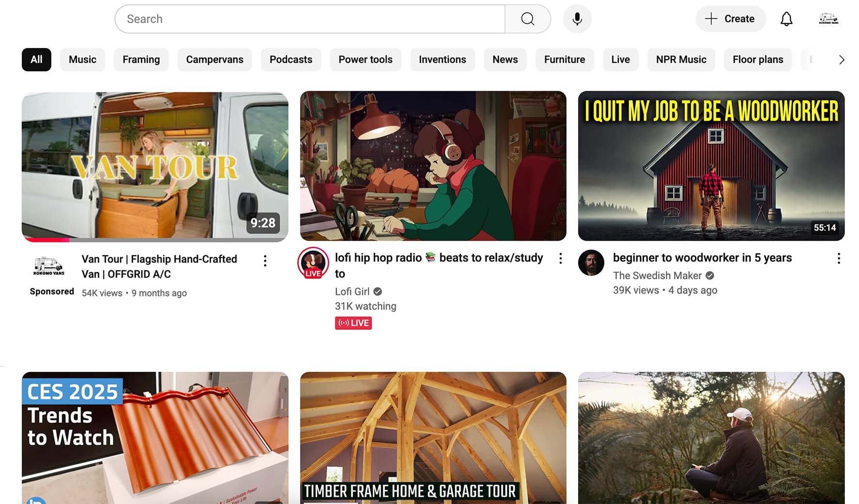Click the 39K views 4 days ago text
This screenshot has height=504, width=859.
[665, 290]
